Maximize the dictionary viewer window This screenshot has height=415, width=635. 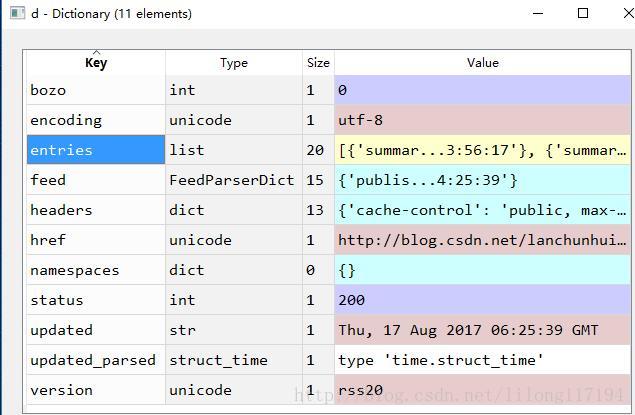(583, 13)
